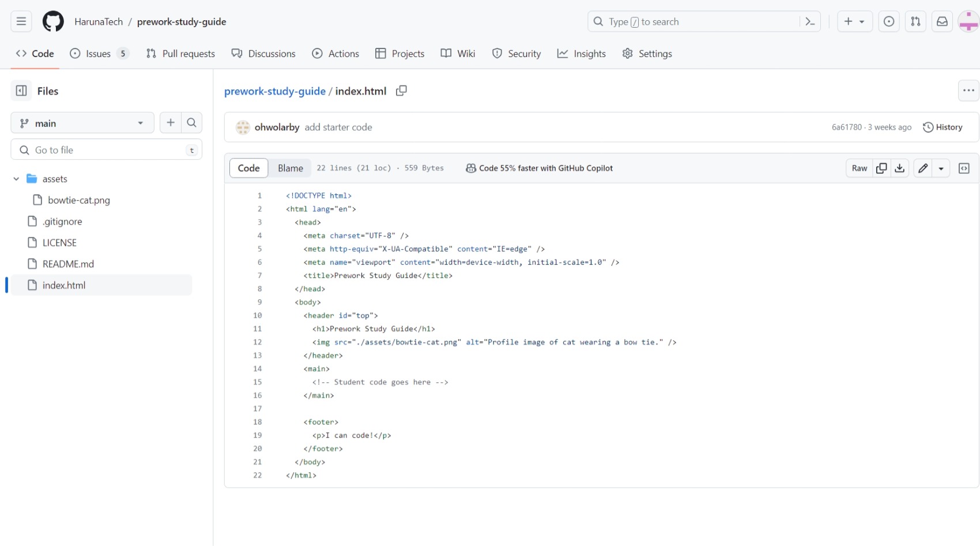Copy the index.html file path

(x=401, y=91)
